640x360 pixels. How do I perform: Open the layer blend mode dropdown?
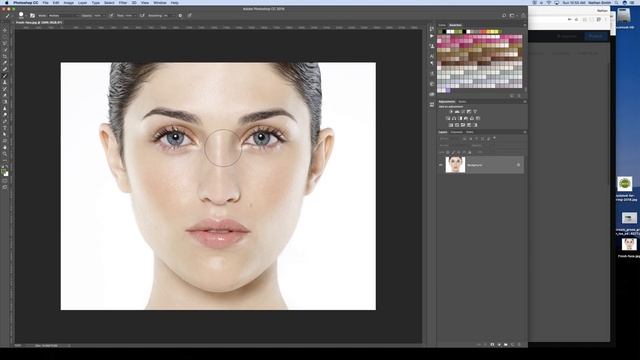pos(453,145)
